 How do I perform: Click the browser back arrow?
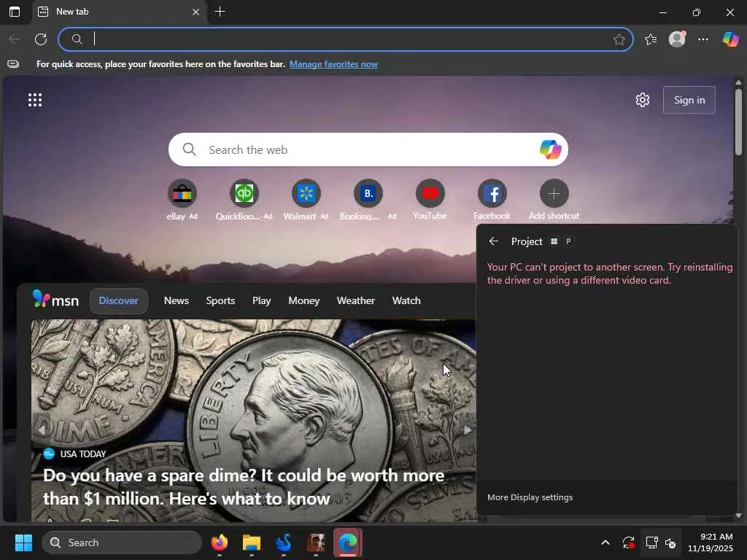coord(15,39)
